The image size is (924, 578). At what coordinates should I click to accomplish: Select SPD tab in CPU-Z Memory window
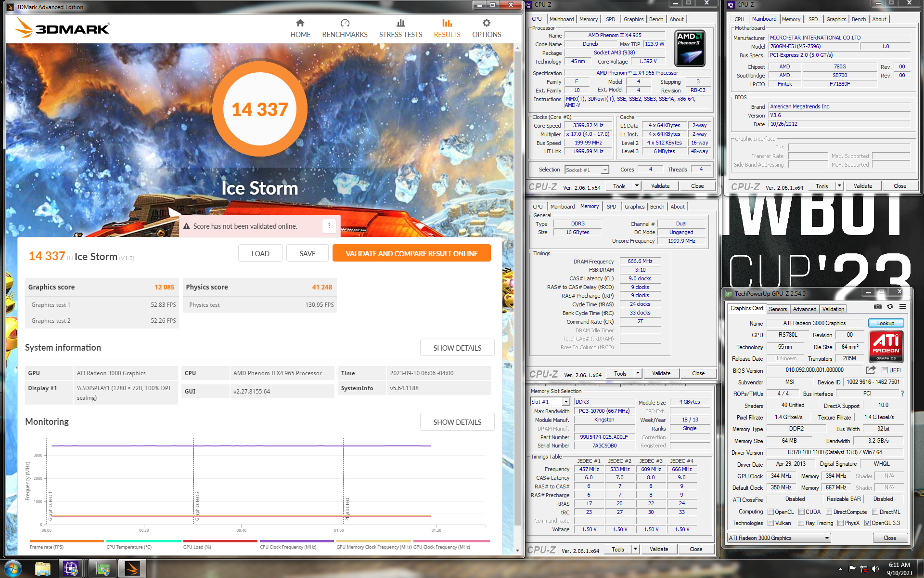click(612, 207)
